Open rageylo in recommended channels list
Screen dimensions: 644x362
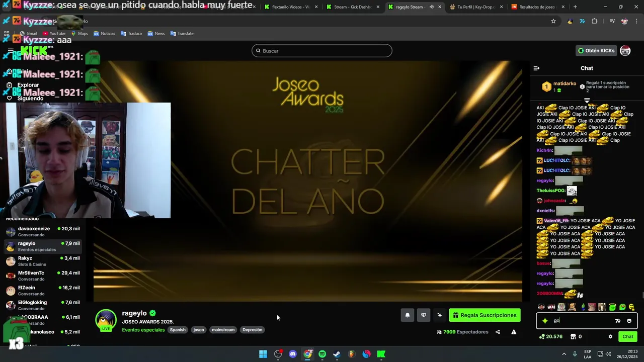43,246
